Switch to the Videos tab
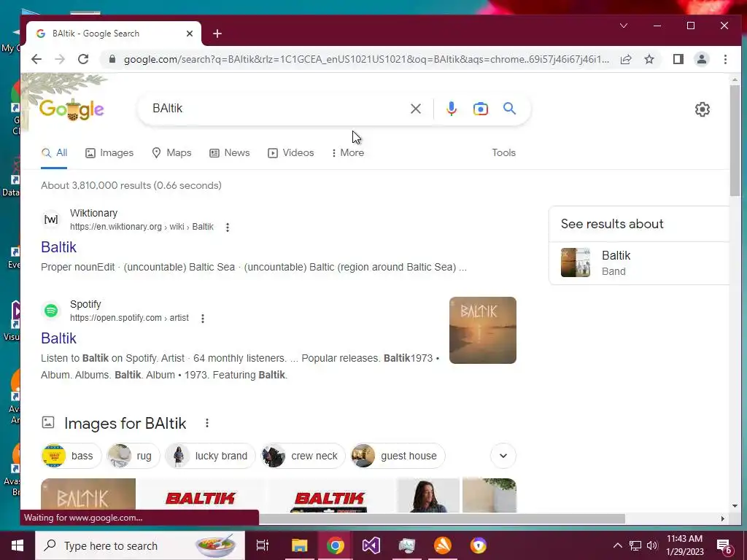The height and width of the screenshot is (560, 747). 290,153
